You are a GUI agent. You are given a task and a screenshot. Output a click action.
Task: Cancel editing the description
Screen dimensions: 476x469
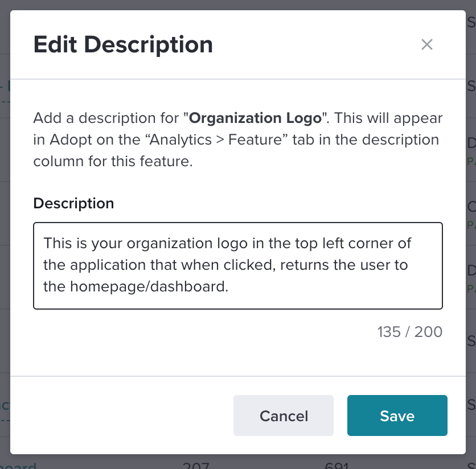[283, 415]
